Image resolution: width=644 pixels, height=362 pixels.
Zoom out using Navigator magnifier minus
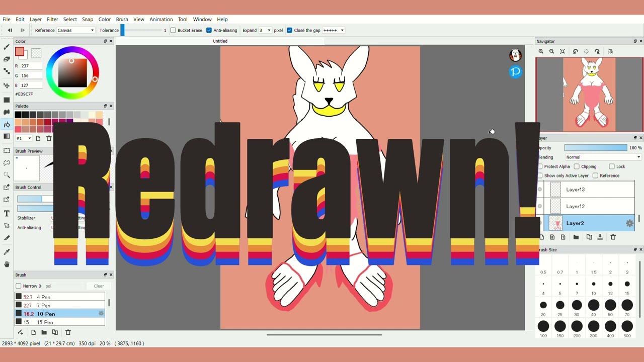pyautogui.click(x=552, y=51)
